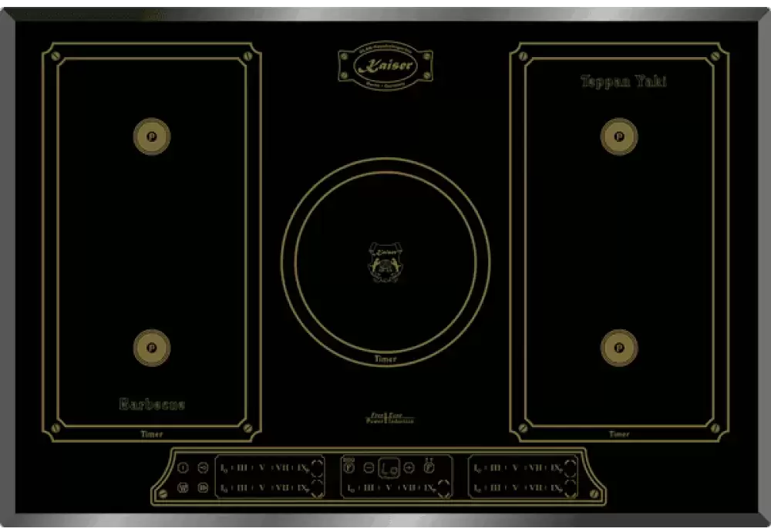771x532 pixels.
Task: Tap the minus button beside the Lo display
Action: coord(369,467)
